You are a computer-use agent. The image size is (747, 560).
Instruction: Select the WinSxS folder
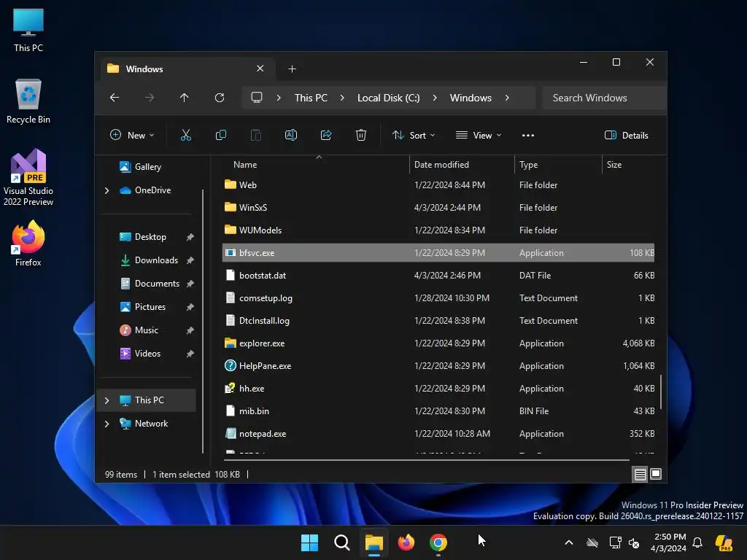coord(438,208)
